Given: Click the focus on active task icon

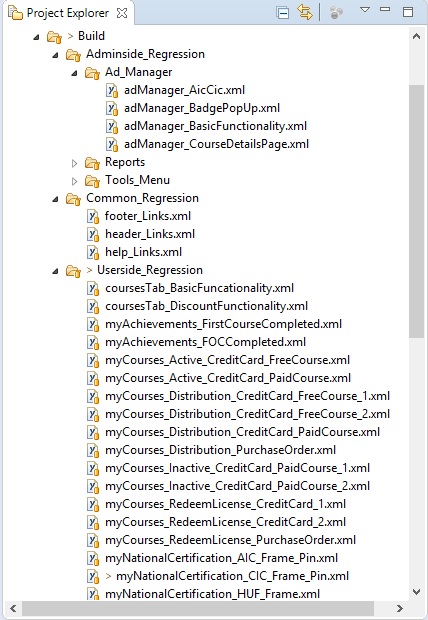Looking at the screenshot, I should click(336, 13).
